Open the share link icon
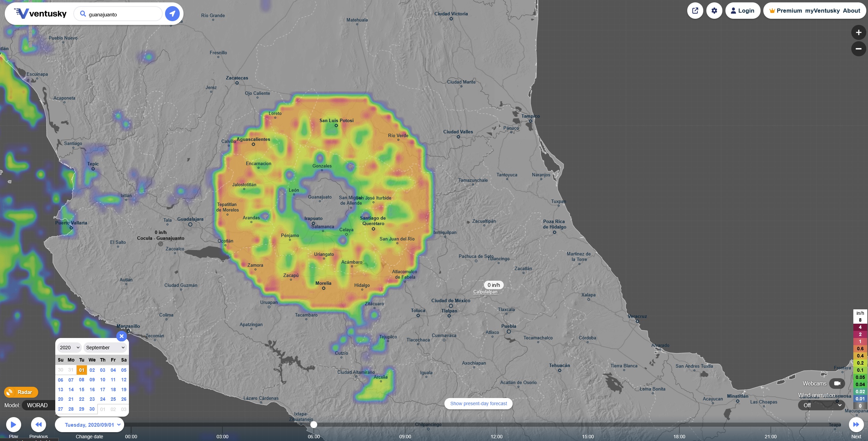Viewport: 868px width, 441px height. coord(695,11)
